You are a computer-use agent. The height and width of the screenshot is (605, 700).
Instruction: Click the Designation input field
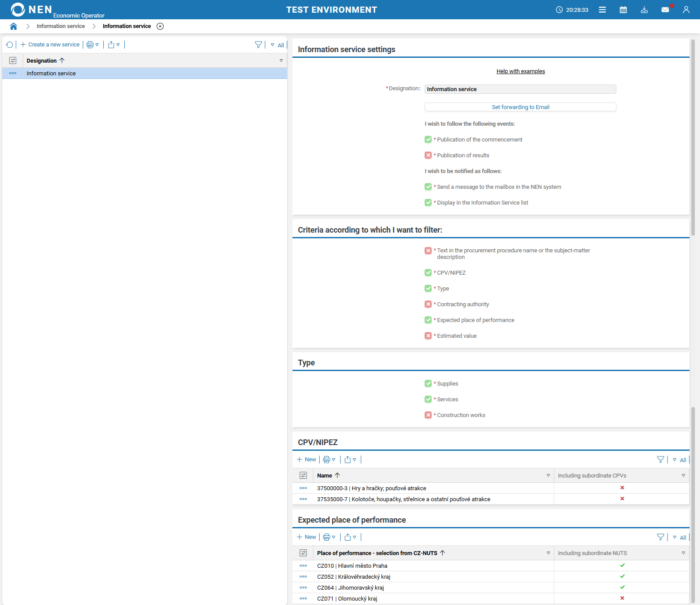tap(520, 89)
